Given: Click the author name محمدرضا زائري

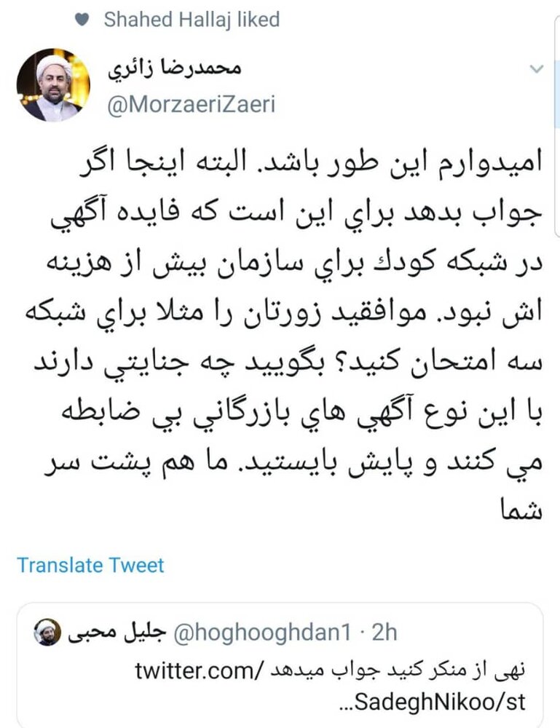Looking at the screenshot, I should 175,68.
